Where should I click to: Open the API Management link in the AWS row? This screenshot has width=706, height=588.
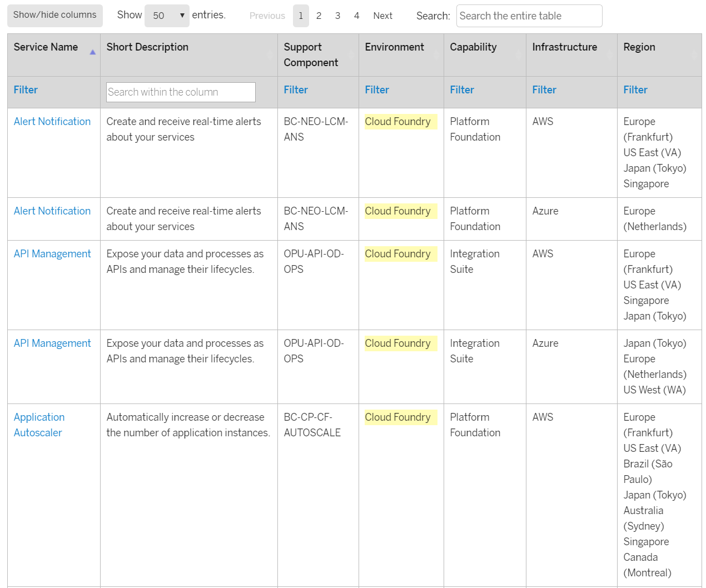[52, 253]
